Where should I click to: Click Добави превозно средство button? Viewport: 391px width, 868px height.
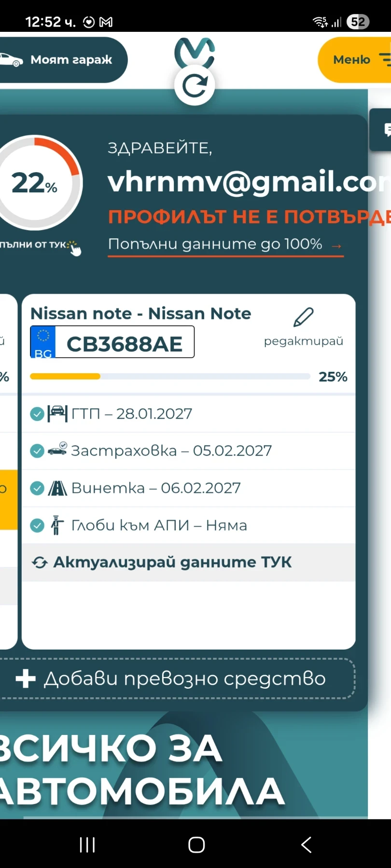tap(177, 678)
